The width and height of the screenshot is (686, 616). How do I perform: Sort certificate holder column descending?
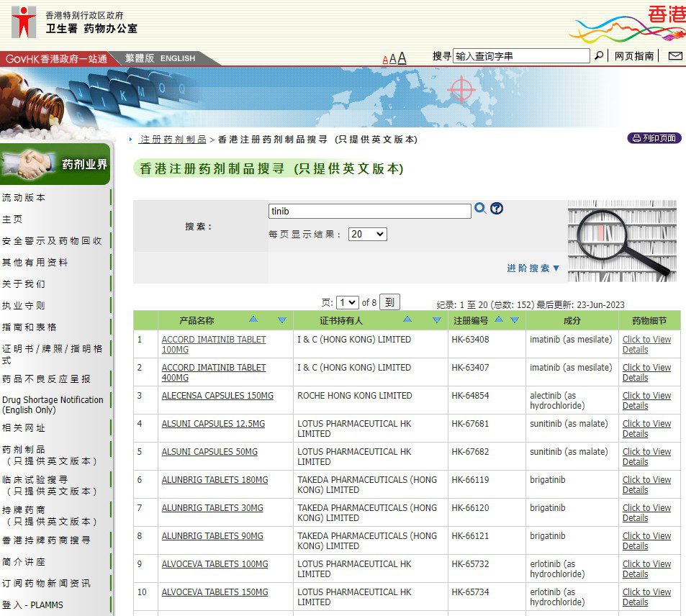coord(437,320)
